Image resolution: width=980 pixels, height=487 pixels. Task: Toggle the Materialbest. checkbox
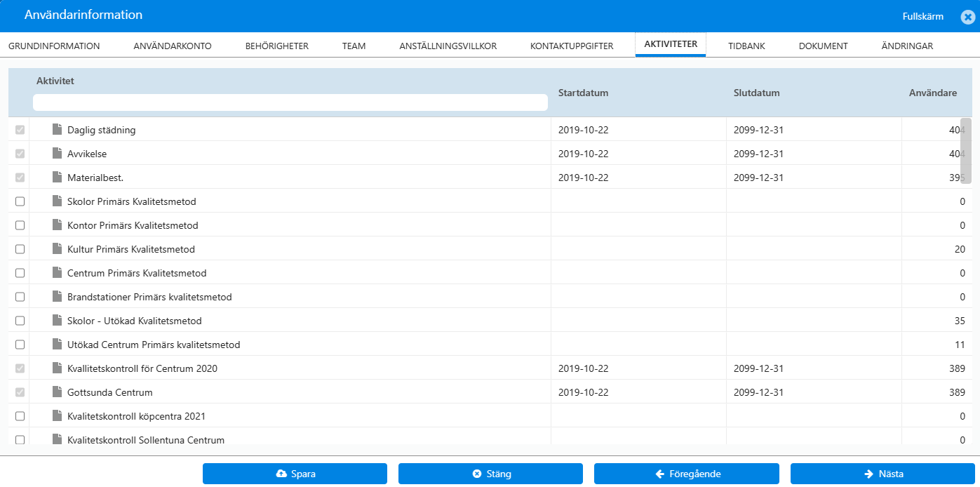coord(20,178)
